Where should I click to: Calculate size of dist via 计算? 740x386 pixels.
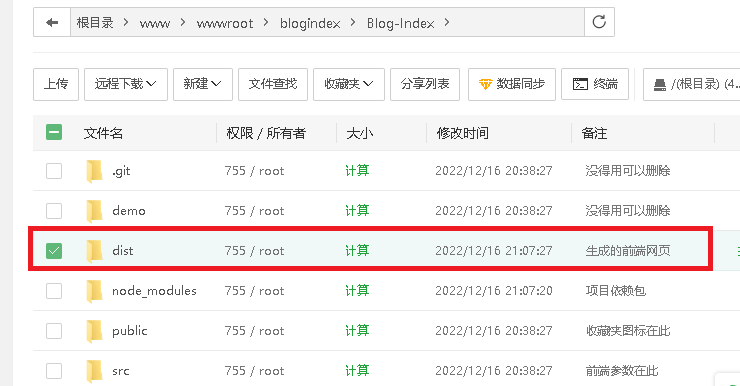coord(357,251)
